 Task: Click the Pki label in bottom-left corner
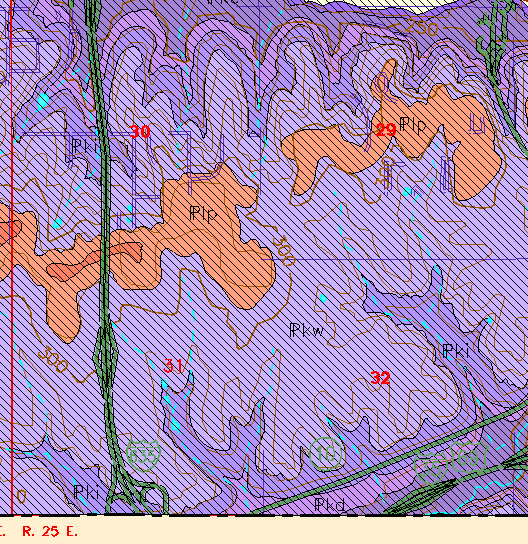click(x=87, y=492)
